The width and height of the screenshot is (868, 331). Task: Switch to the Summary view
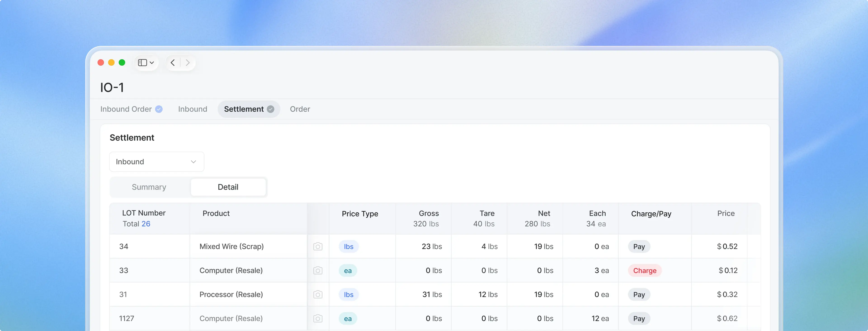pos(149,187)
